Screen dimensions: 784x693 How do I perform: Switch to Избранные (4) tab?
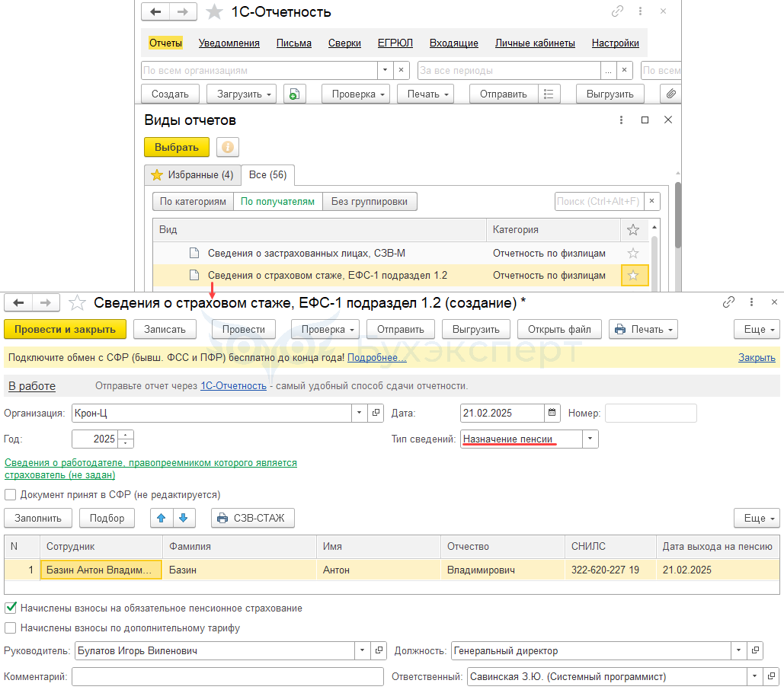pos(193,175)
